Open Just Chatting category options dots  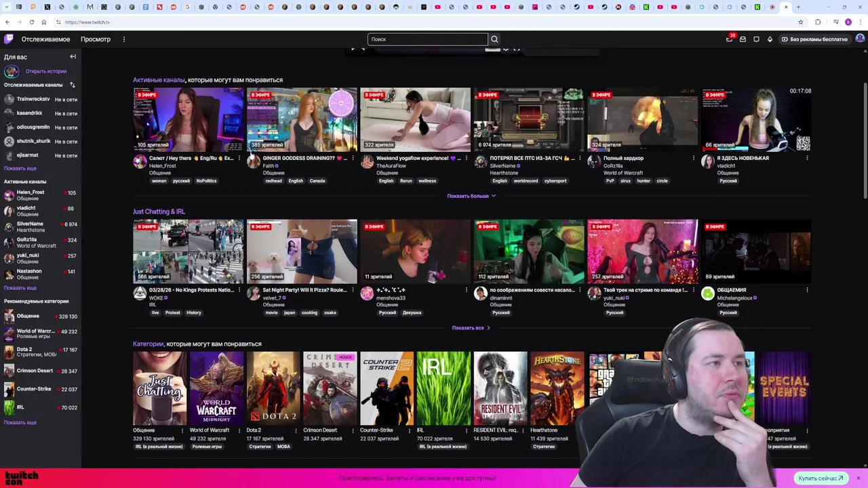(182, 430)
